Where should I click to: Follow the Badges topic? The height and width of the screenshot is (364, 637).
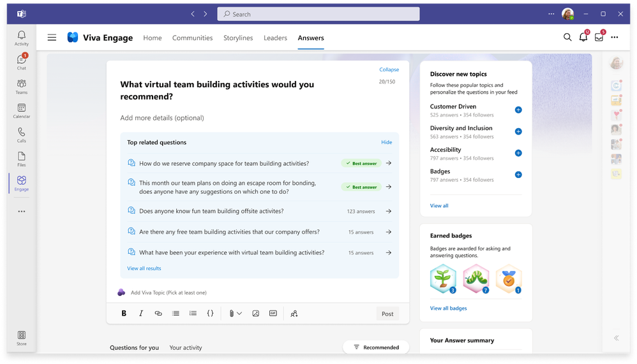tap(518, 175)
